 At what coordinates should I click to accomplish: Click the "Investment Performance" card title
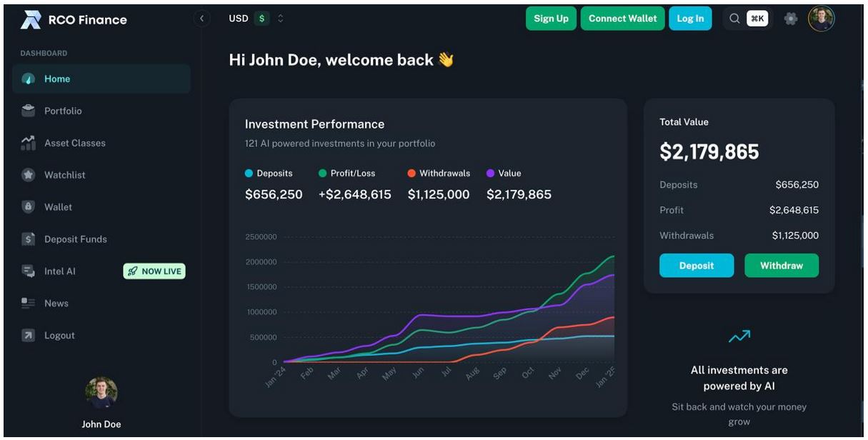click(x=315, y=124)
